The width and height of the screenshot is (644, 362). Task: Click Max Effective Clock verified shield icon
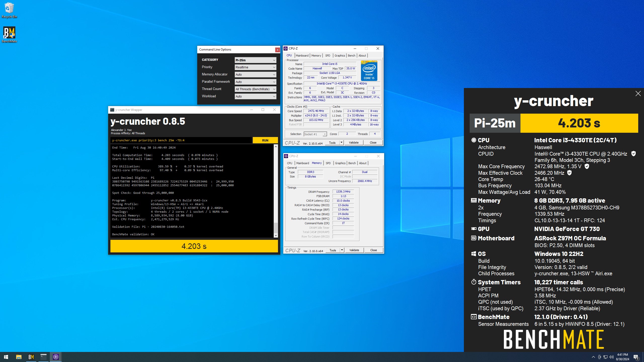[x=570, y=173]
